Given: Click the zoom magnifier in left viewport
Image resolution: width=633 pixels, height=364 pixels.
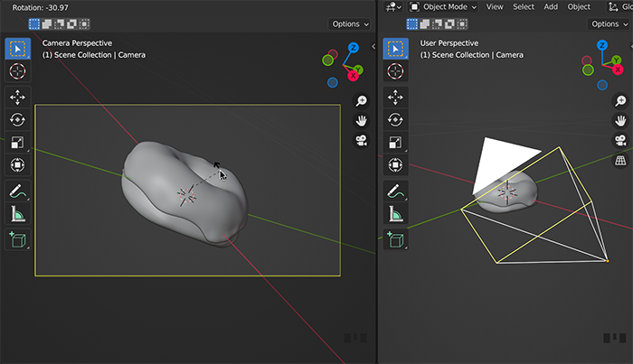Looking at the screenshot, I should pos(362,101).
